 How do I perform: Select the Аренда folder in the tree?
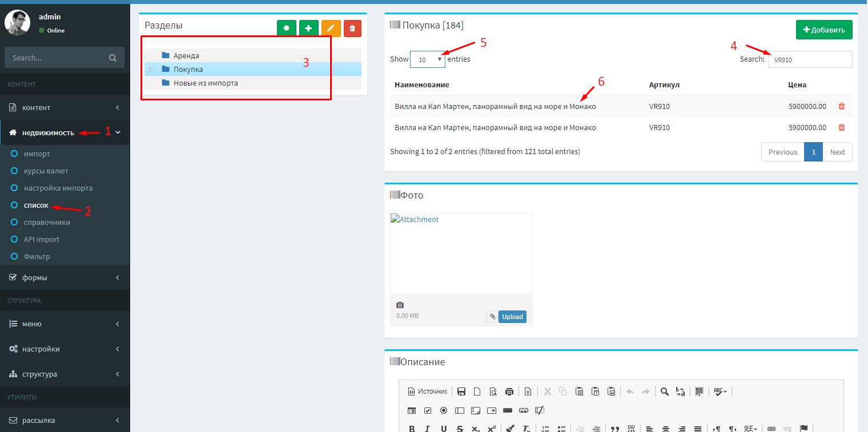pos(186,55)
